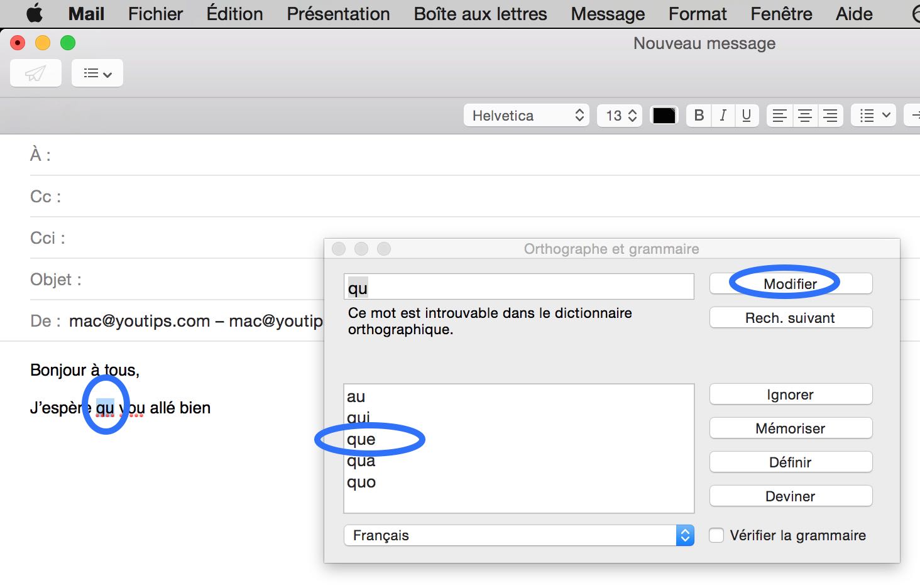Viewport: 920px width, 588px height.
Task: Click the Mémoriser button
Action: (791, 428)
